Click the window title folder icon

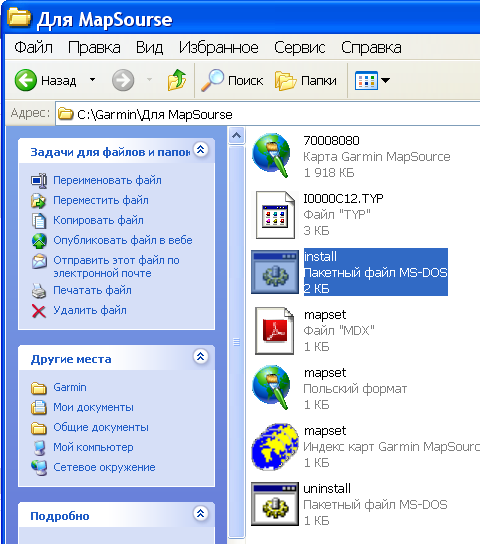click(19, 17)
